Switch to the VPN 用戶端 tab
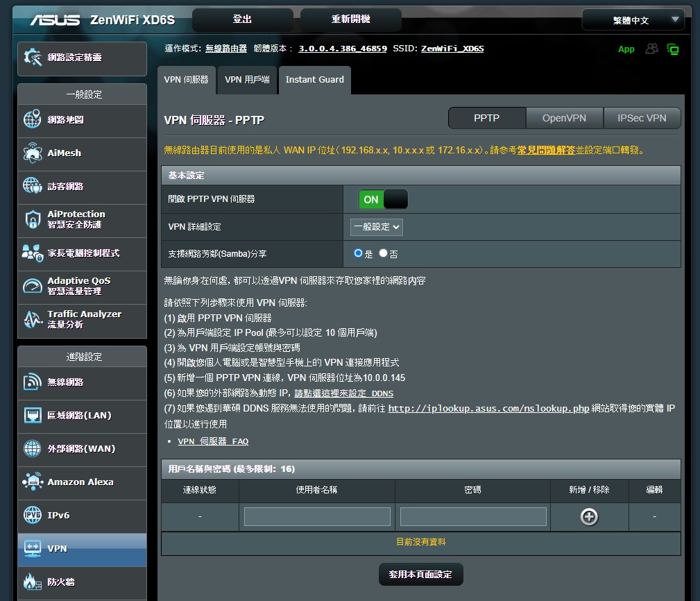Viewport: 700px width, 601px height. point(247,80)
